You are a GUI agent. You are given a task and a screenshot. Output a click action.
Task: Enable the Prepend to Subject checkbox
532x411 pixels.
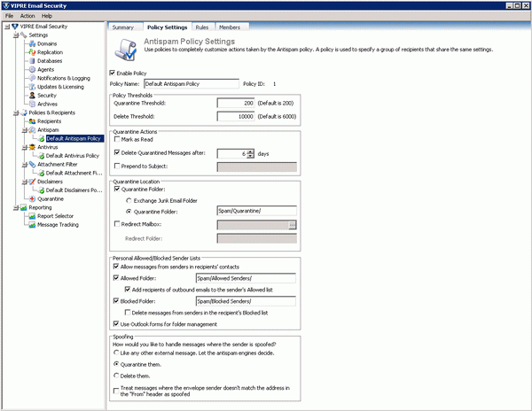coord(117,166)
